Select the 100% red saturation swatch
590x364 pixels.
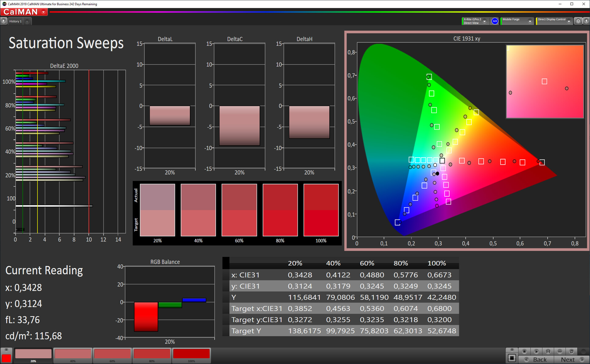(x=191, y=354)
